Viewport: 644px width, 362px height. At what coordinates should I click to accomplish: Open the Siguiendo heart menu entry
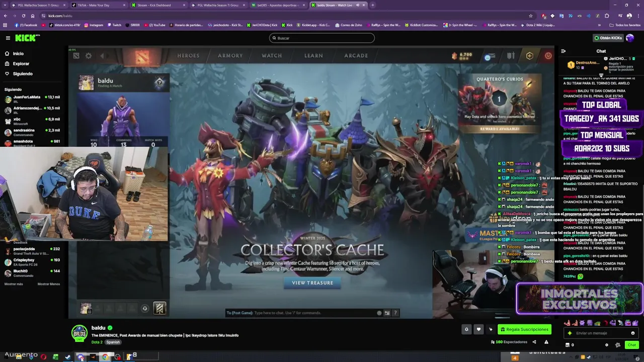[23, 73]
